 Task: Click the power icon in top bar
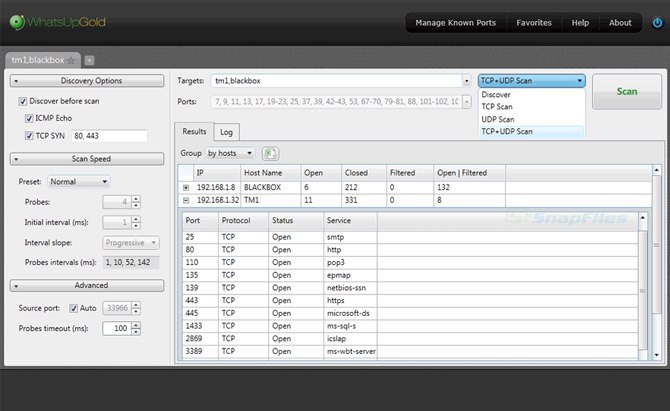point(657,22)
